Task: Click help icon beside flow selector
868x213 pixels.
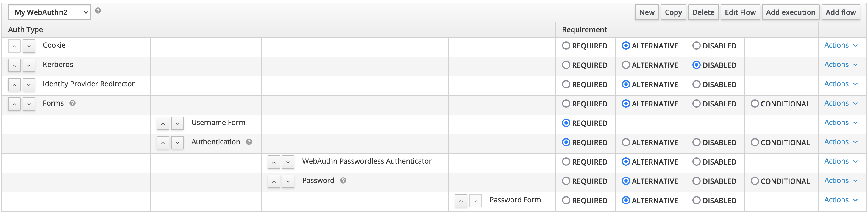Action: pyautogui.click(x=98, y=11)
